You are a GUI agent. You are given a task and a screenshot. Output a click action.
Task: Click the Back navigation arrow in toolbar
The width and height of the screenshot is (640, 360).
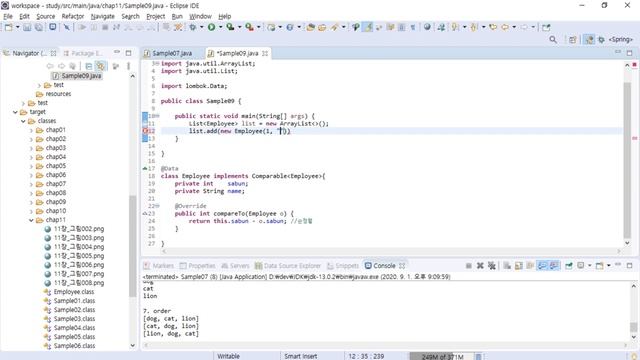pos(505,27)
